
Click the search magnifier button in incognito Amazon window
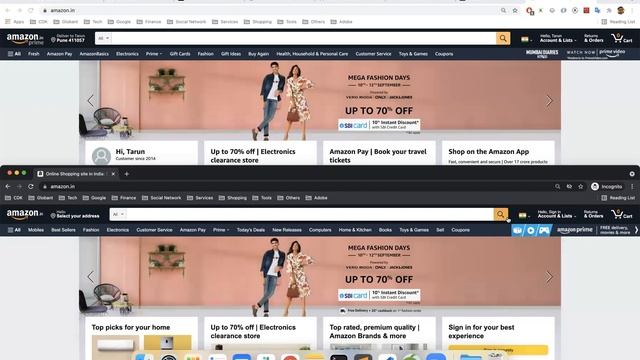coord(501,214)
